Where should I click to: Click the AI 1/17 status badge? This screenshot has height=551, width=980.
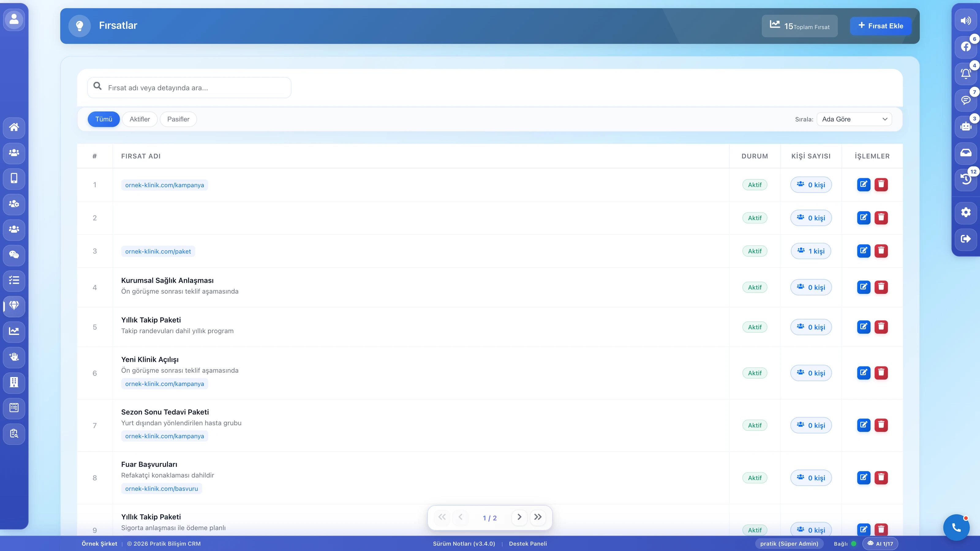[x=880, y=544]
